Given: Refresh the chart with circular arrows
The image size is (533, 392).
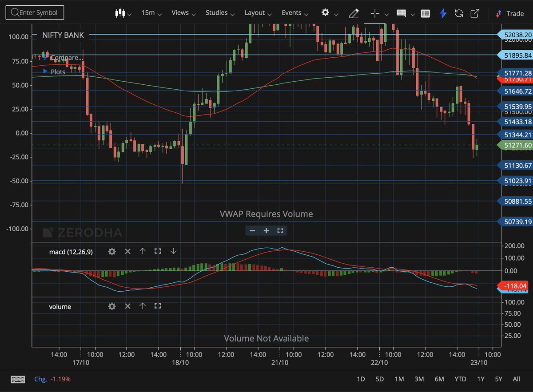Looking at the screenshot, I should point(459,13).
